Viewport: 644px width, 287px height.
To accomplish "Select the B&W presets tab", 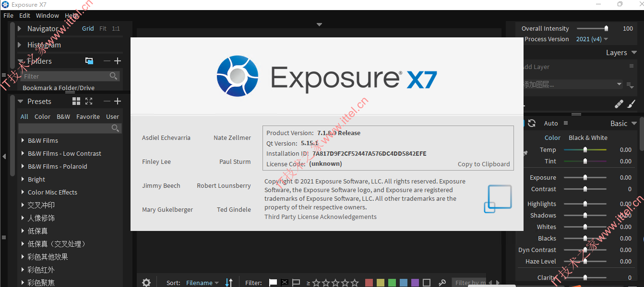I will click(63, 116).
